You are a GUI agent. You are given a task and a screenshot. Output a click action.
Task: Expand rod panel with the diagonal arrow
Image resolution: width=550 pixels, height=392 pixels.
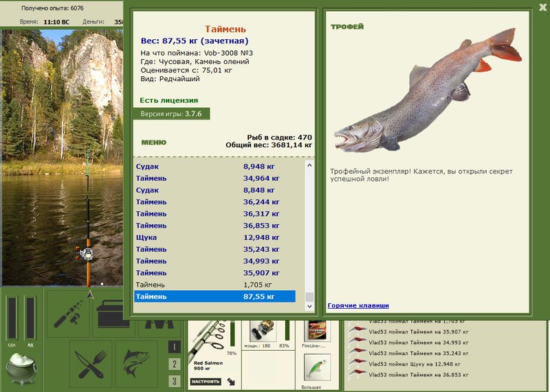(x=231, y=382)
